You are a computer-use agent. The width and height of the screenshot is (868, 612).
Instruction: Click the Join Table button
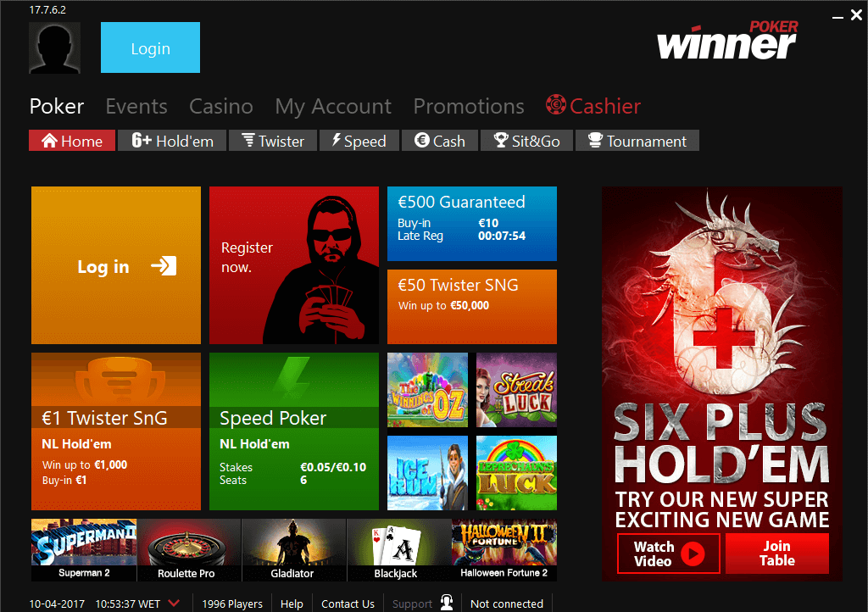pos(777,554)
